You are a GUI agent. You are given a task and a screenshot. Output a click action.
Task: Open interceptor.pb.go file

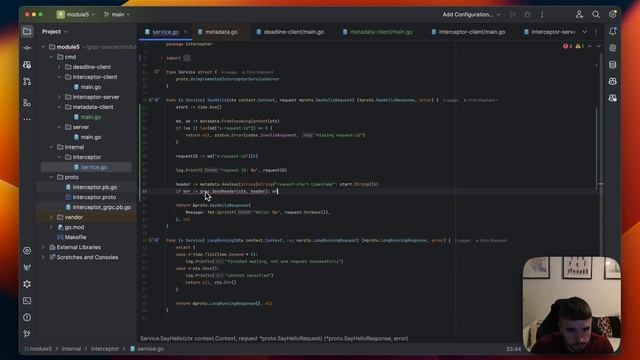(91, 187)
